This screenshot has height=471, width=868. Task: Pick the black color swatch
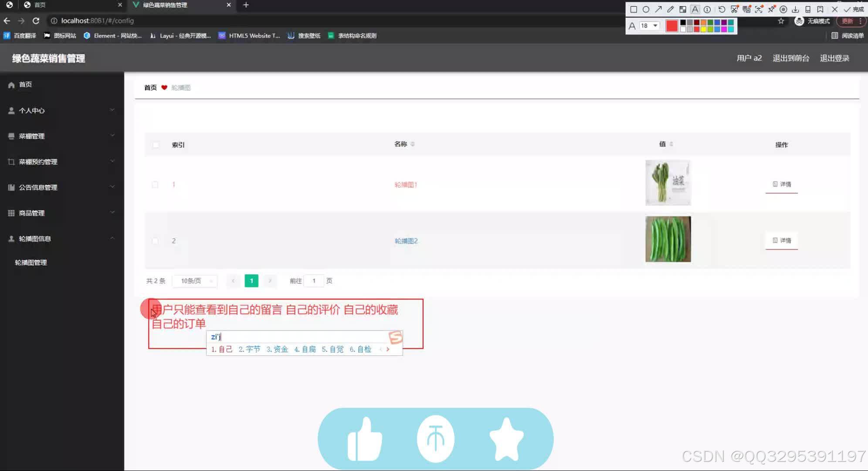click(683, 22)
